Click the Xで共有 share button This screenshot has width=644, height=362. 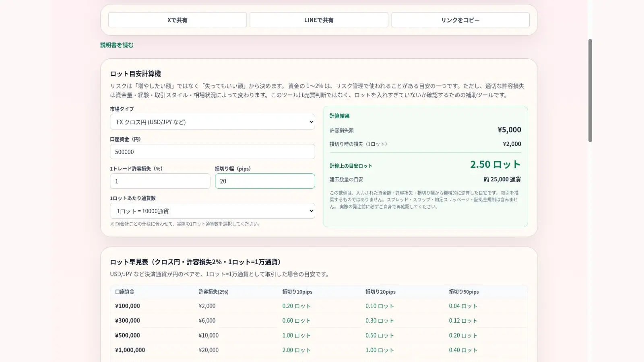(x=178, y=20)
